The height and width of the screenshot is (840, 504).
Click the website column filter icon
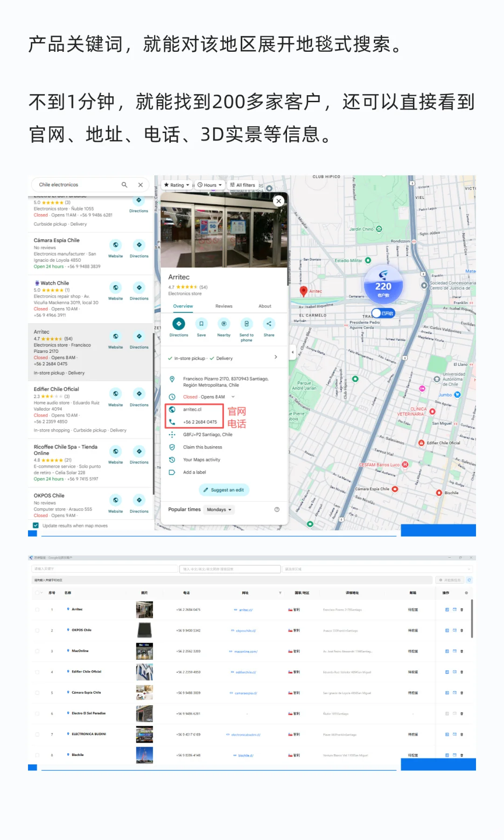pos(280,593)
